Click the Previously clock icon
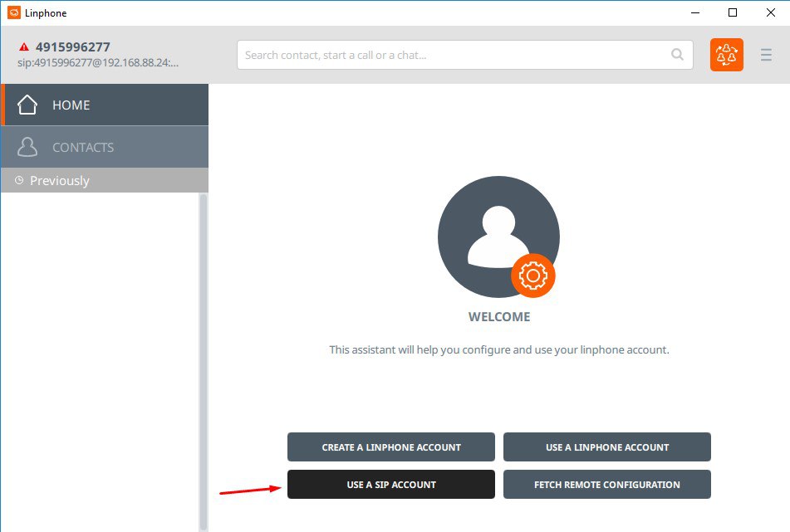The width and height of the screenshot is (790, 532). tap(19, 180)
